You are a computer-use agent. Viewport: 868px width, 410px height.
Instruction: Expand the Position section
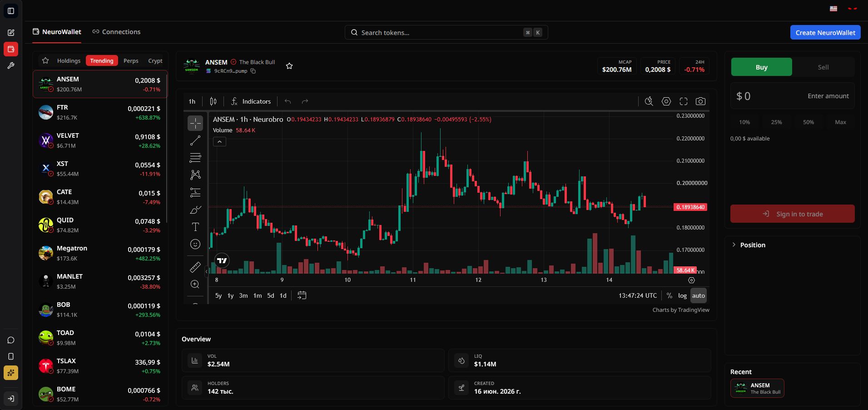[748, 245]
